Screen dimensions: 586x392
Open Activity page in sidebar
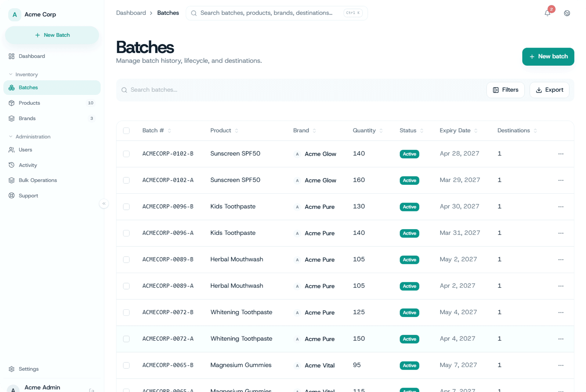[52, 165]
